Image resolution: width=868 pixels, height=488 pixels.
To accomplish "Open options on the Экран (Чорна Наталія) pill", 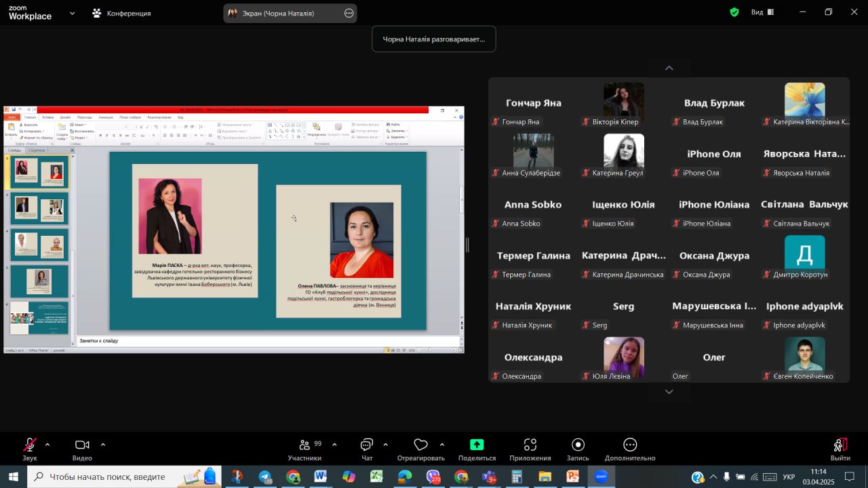I will tap(349, 13).
